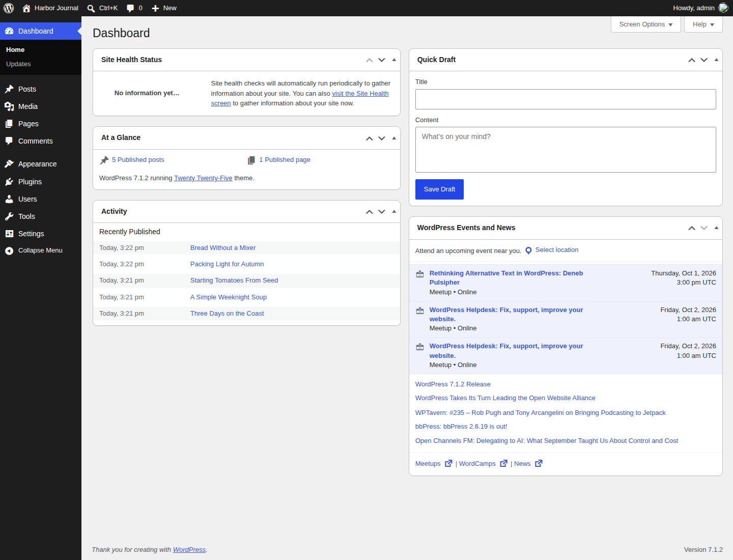Open Packing Light for Autumn post

227,264
